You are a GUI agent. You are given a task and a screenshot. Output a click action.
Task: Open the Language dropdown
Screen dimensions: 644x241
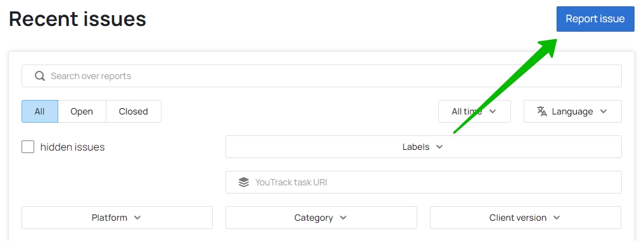(x=572, y=111)
